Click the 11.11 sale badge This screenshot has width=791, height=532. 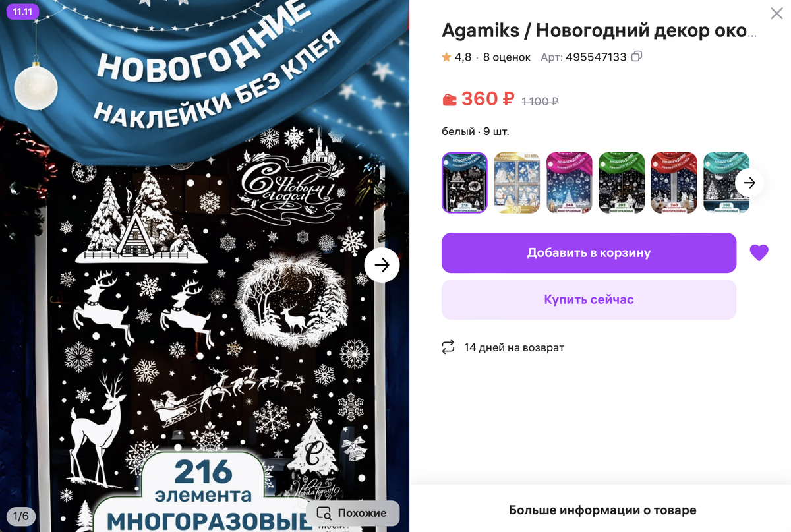point(22,13)
